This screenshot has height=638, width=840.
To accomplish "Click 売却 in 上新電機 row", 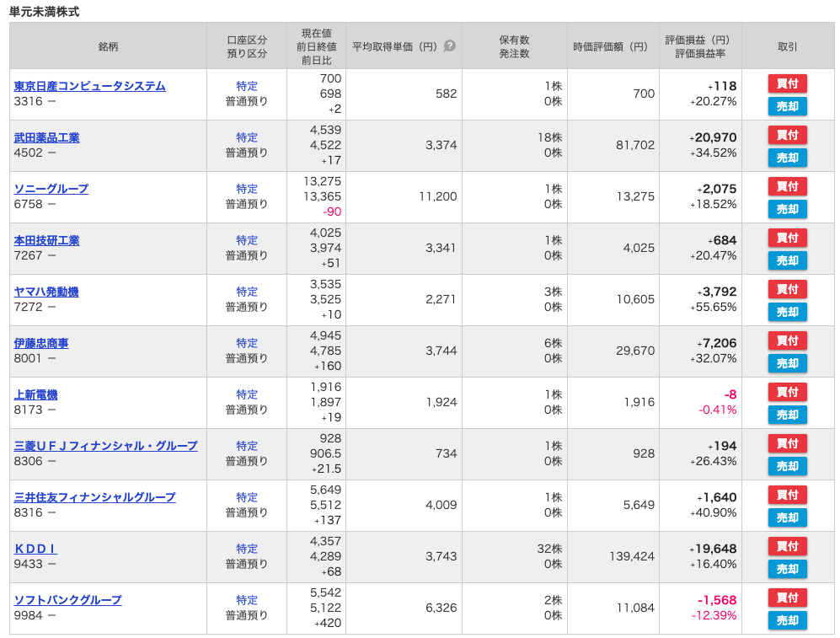I will coord(788,415).
